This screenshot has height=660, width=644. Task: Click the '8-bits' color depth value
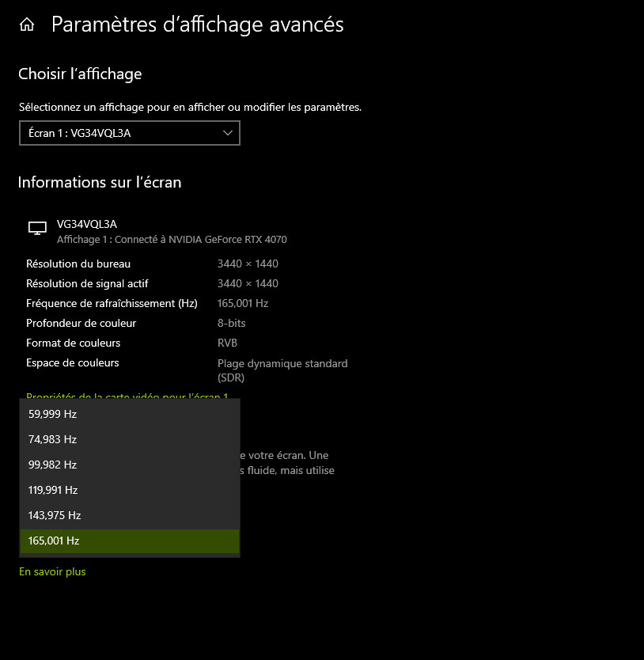pyautogui.click(x=232, y=323)
